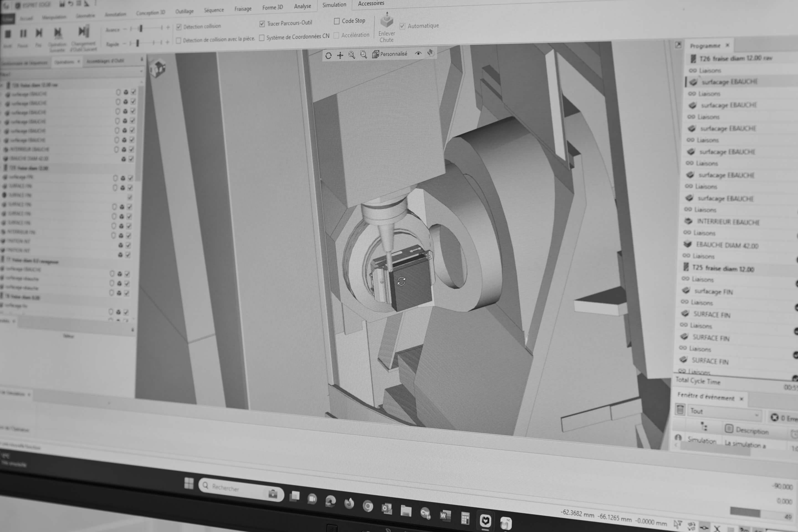This screenshot has width=798, height=532.
Task: Uncheck the EBAUCHE DIAM 42.00 row in left list
Action: (x=131, y=159)
